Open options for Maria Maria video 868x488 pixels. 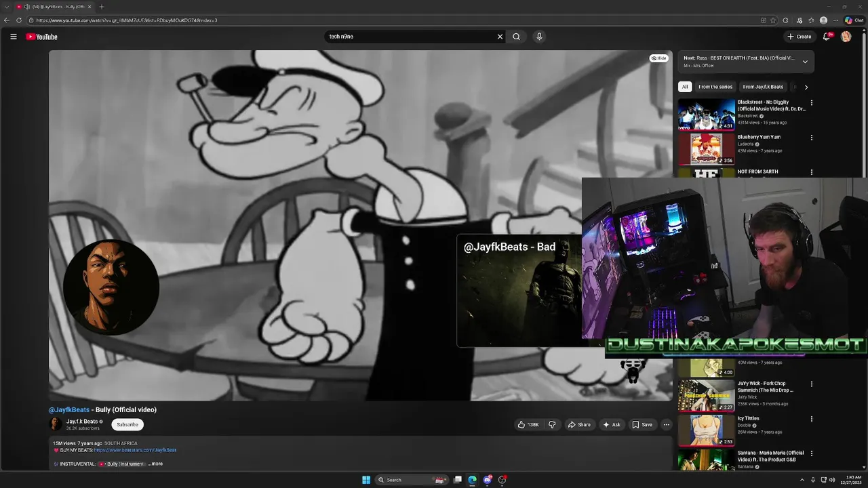811,453
